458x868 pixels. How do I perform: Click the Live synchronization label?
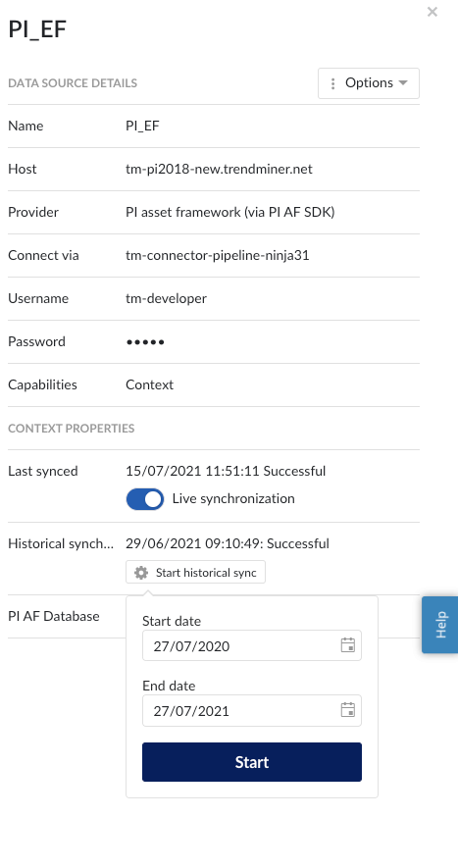[233, 499]
